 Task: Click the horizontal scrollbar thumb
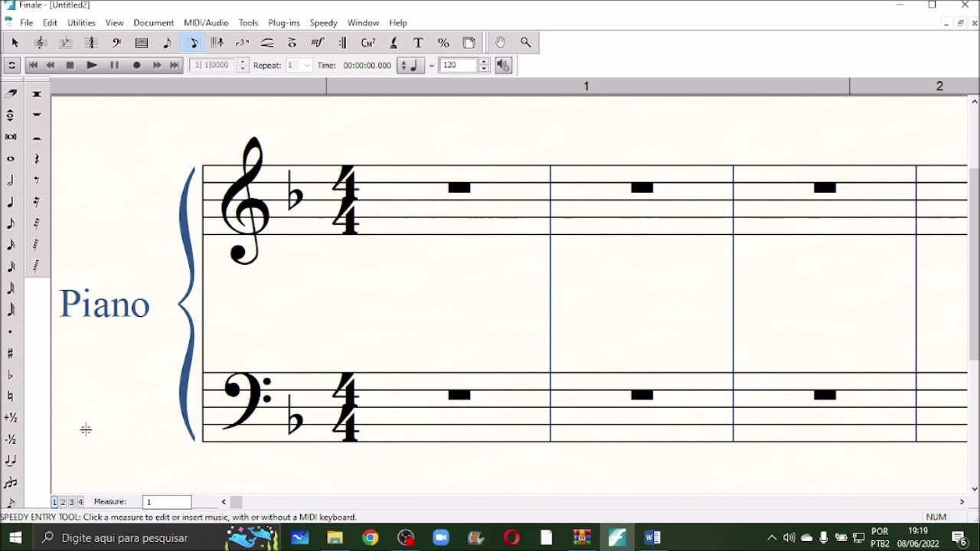click(237, 502)
